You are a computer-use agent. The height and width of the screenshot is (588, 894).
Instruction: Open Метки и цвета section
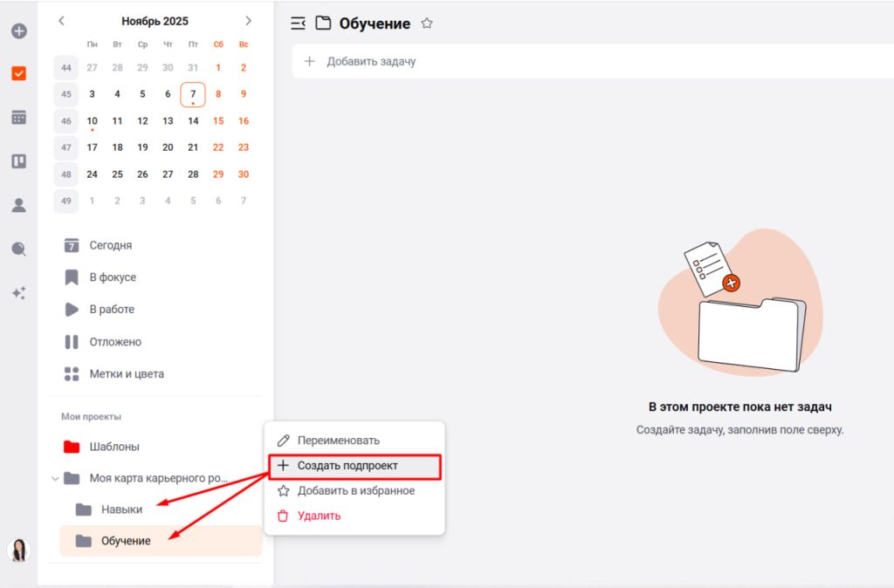(x=126, y=374)
